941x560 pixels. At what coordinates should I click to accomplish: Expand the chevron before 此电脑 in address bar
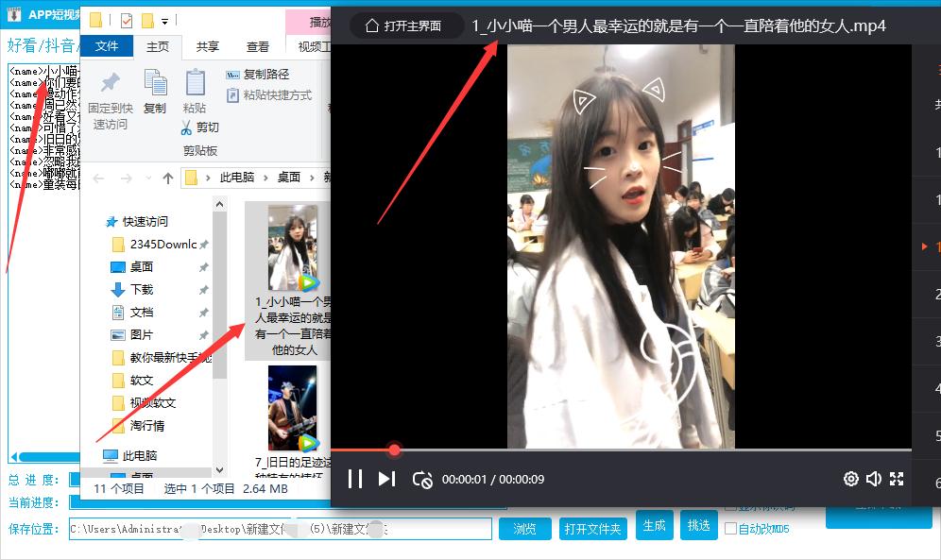(x=208, y=178)
